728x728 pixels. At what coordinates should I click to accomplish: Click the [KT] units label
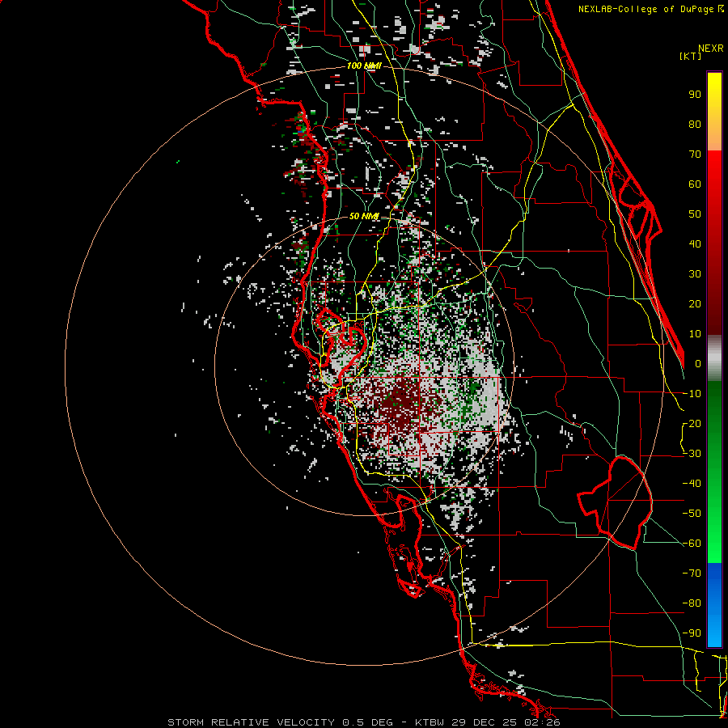click(690, 56)
